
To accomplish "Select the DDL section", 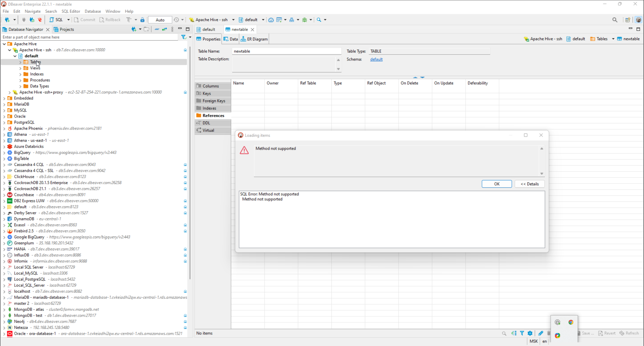I will 213,123.
